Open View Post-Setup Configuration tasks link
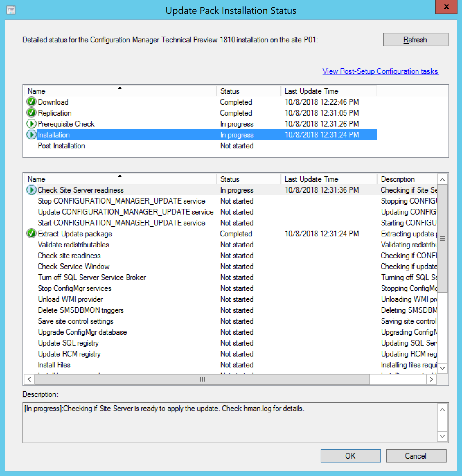Screen dimensions: 462x476 (x=380, y=71)
